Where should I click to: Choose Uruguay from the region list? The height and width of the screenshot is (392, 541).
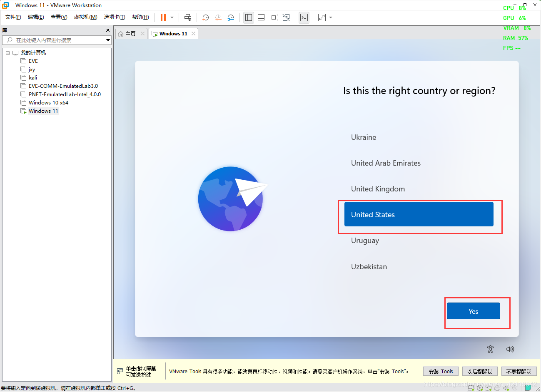point(365,241)
